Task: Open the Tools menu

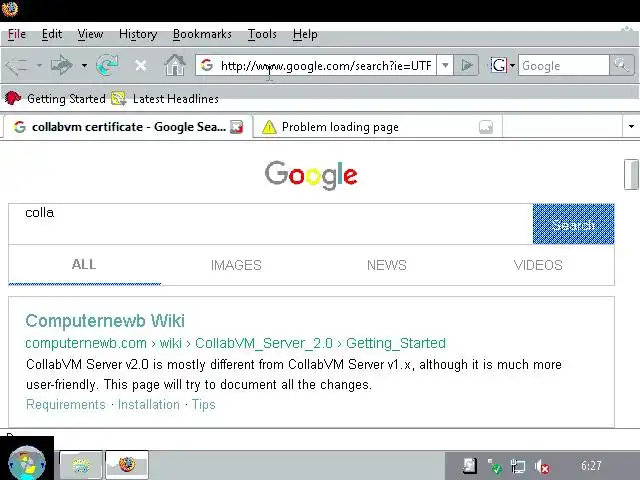Action: coord(262,34)
